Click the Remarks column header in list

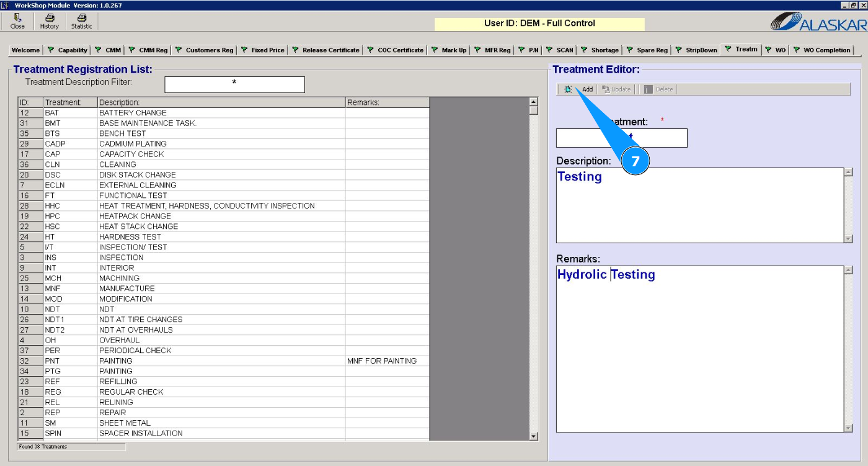pyautogui.click(x=387, y=102)
